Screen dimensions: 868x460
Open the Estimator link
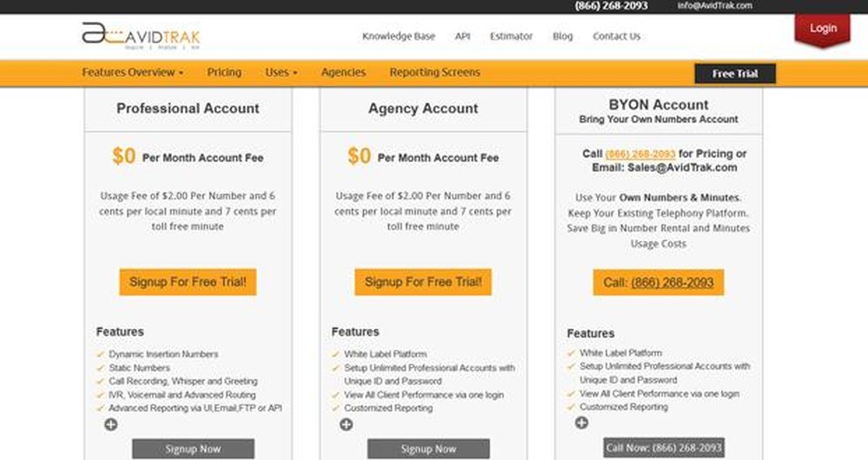pyautogui.click(x=510, y=36)
